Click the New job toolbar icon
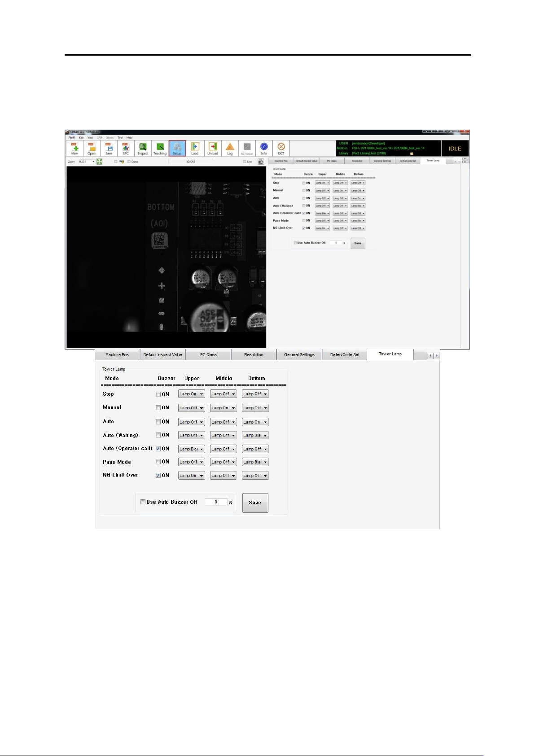This screenshot has height=756, width=535. point(75,148)
